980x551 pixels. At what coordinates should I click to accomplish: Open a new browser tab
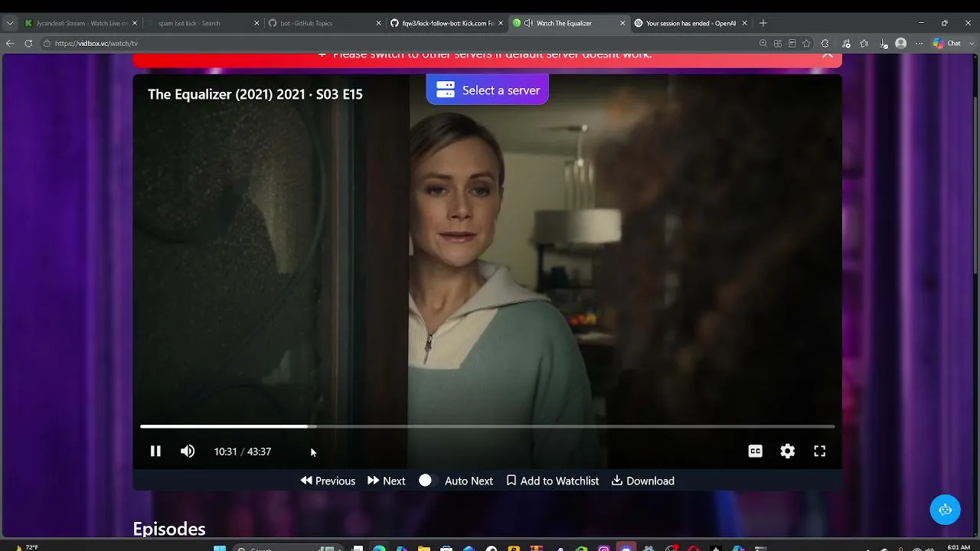pyautogui.click(x=763, y=23)
